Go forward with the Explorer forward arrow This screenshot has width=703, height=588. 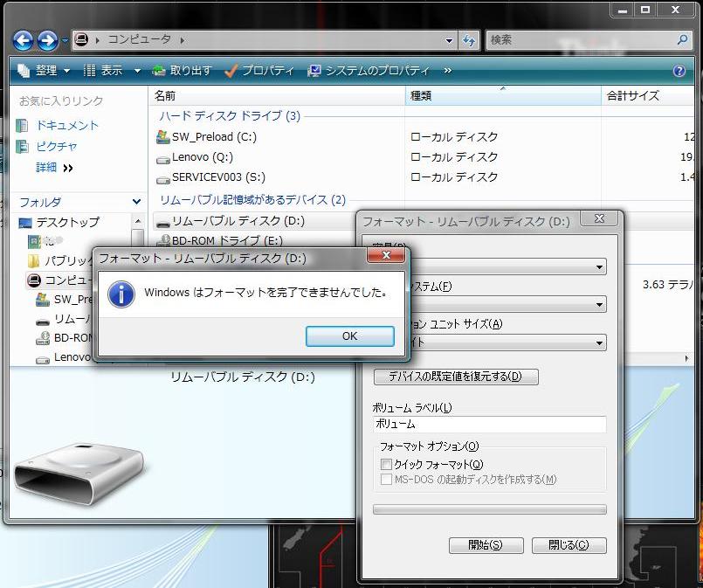(47, 40)
